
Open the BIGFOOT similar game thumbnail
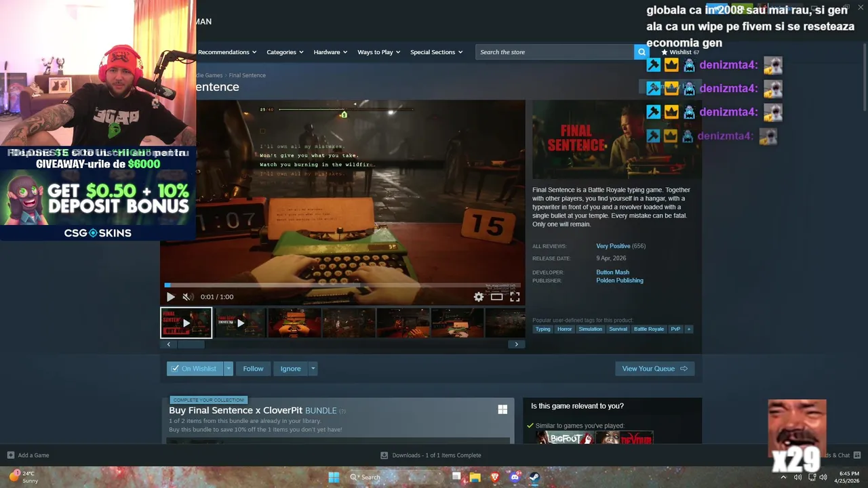pos(565,438)
